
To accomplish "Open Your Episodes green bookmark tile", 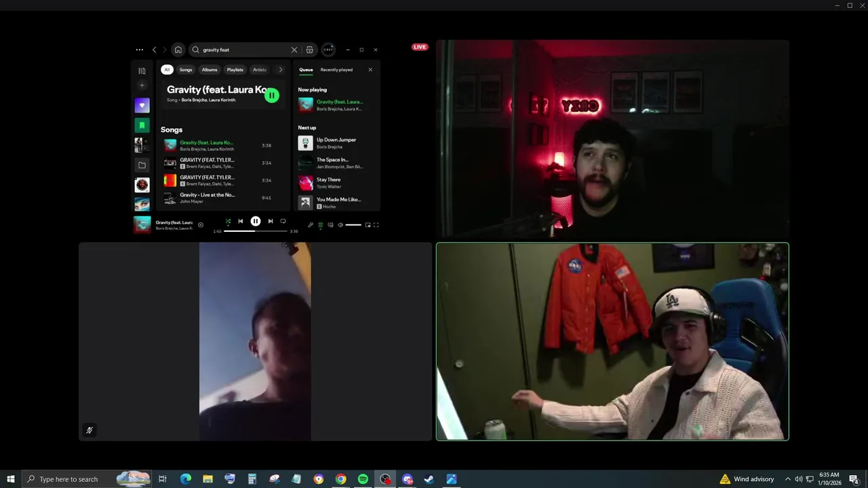I will pyautogui.click(x=142, y=125).
